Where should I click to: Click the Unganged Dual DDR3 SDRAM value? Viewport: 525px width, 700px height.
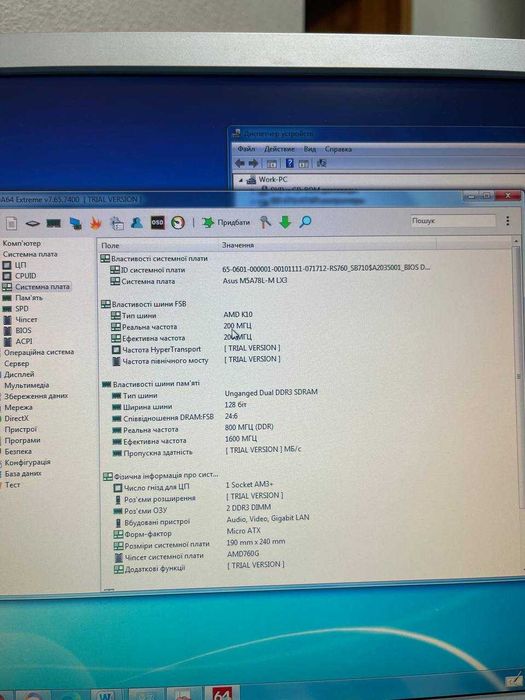pyautogui.click(x=271, y=392)
